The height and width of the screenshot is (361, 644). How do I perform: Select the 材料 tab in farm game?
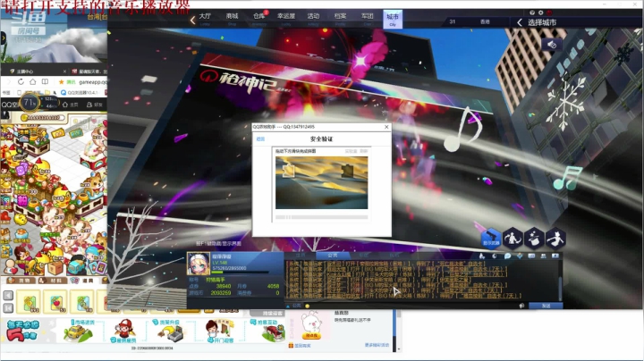[x=51, y=281]
